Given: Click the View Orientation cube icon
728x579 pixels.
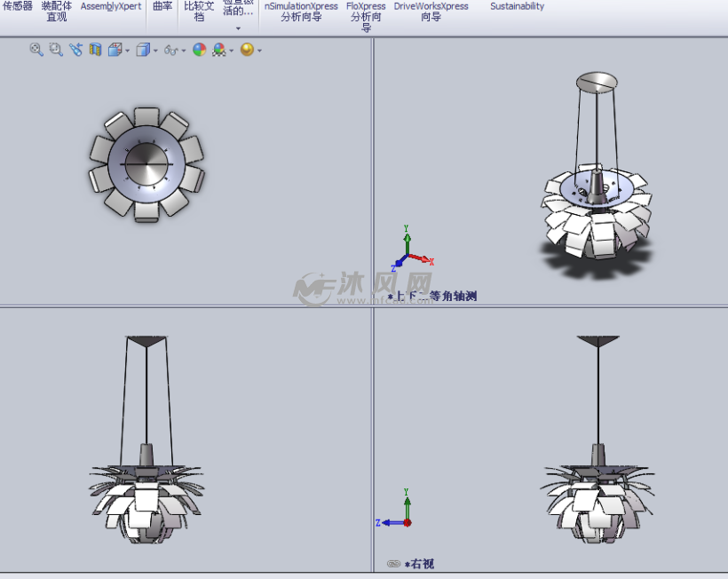Looking at the screenshot, I should (x=115, y=50).
